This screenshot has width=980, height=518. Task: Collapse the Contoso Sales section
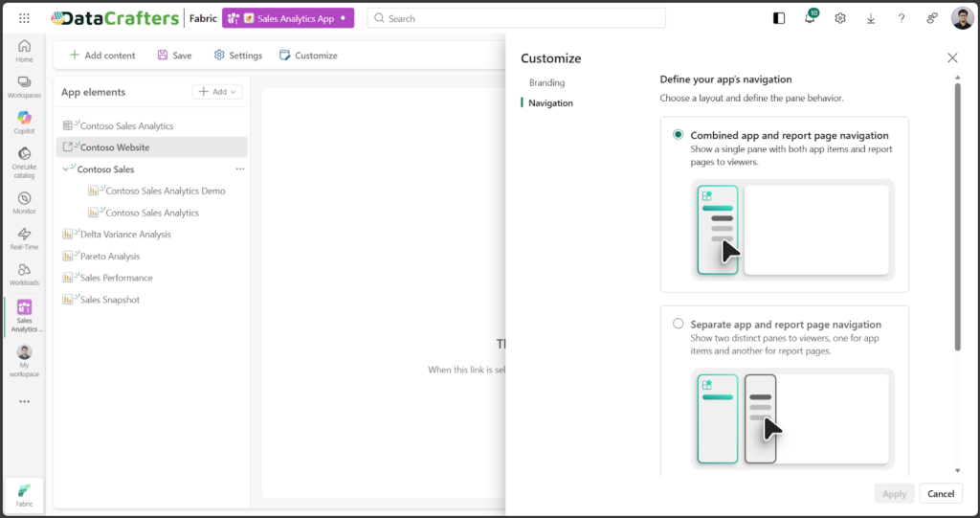tap(66, 169)
